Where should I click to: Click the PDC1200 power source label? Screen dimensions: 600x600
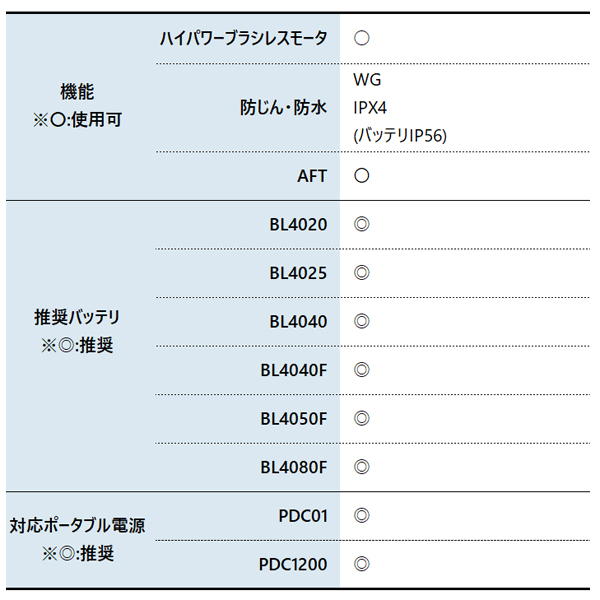tap(293, 565)
